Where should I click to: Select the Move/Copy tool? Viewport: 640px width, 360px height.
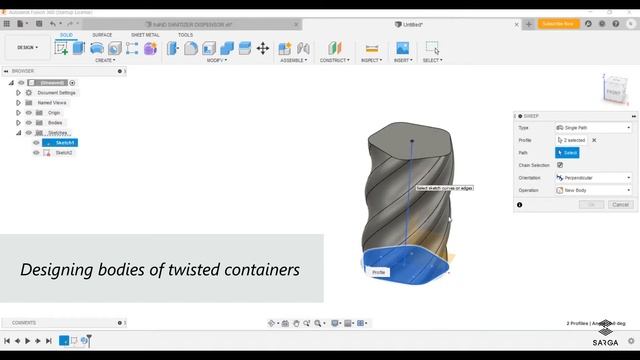(263, 48)
